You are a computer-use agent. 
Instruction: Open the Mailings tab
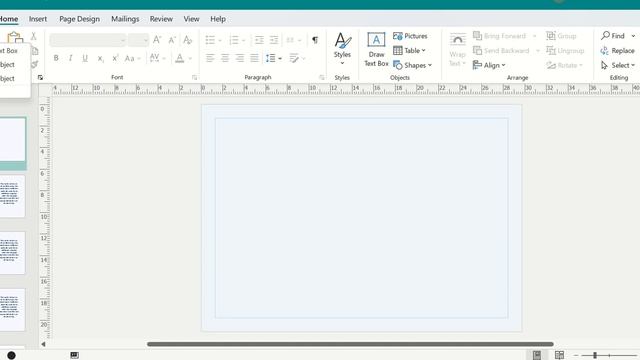pos(125,19)
